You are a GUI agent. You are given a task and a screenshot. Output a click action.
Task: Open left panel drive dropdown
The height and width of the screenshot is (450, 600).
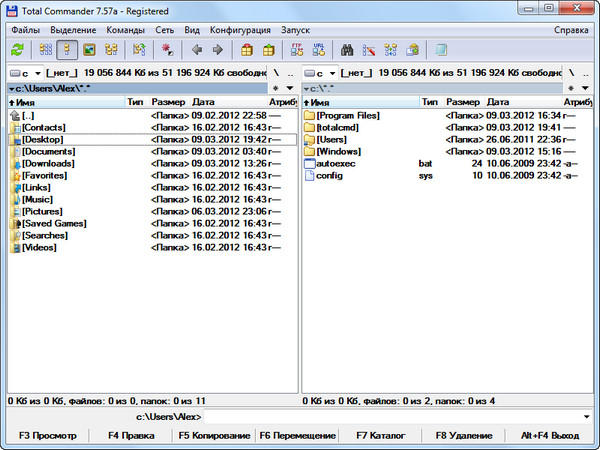pyautogui.click(x=25, y=74)
